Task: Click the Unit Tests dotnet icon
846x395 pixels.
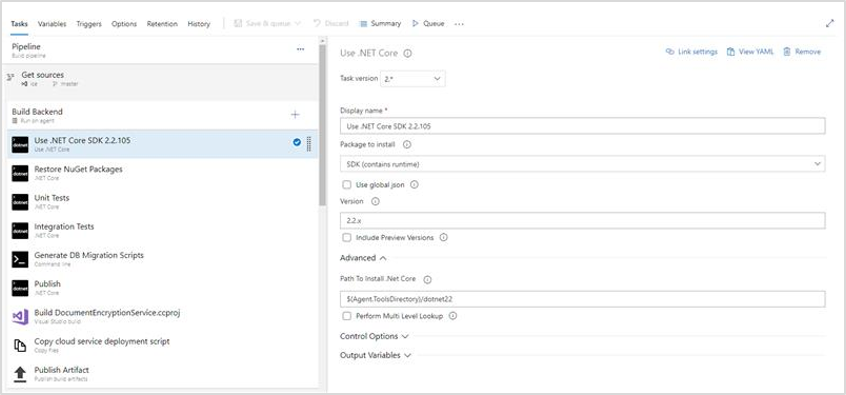Action: coord(20,202)
